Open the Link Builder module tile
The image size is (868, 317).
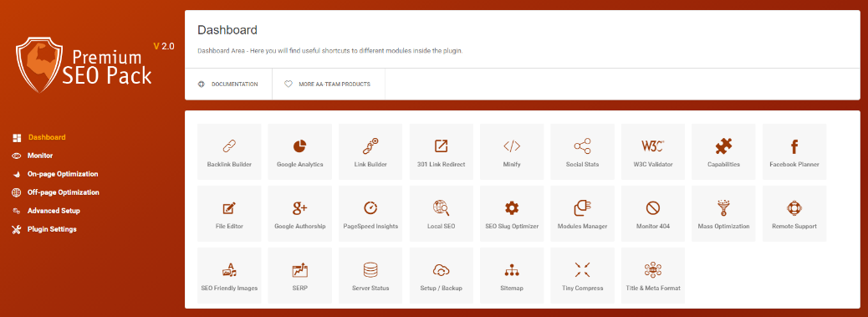click(x=370, y=151)
